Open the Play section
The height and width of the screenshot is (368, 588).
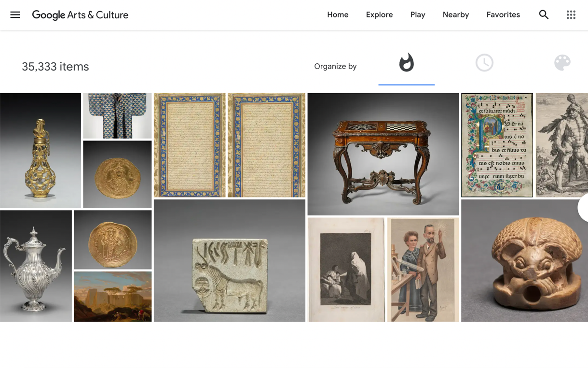coord(418,15)
